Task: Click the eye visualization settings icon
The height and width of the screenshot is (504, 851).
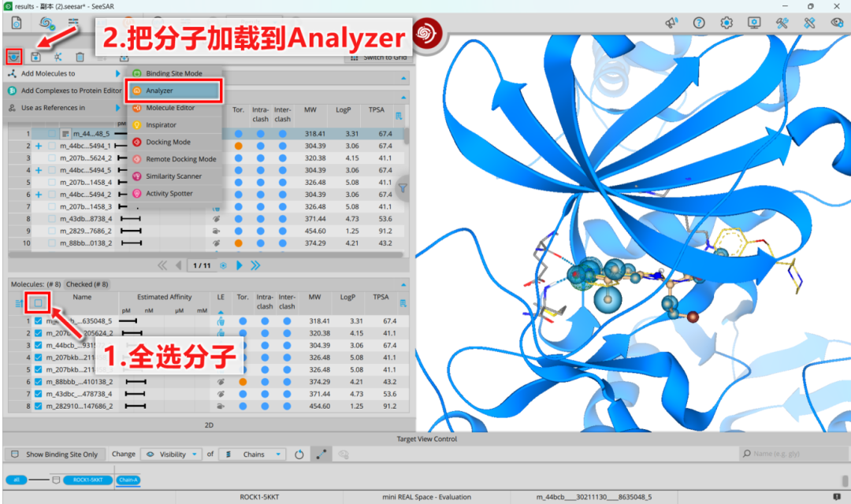Action: click(x=838, y=23)
